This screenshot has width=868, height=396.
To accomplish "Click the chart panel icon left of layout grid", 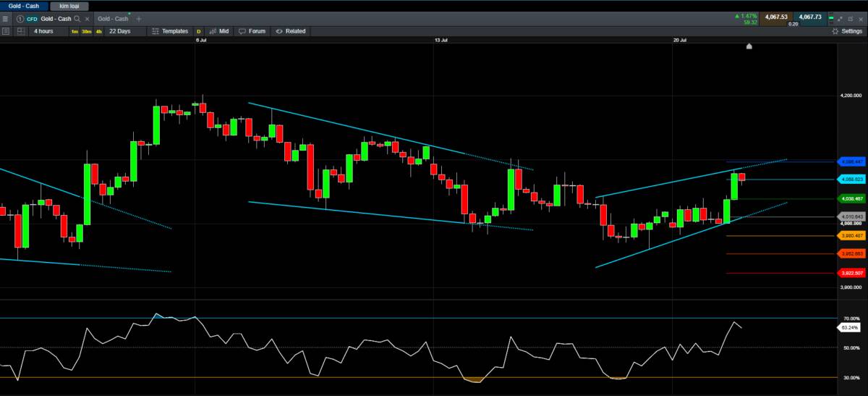I will tap(7, 31).
